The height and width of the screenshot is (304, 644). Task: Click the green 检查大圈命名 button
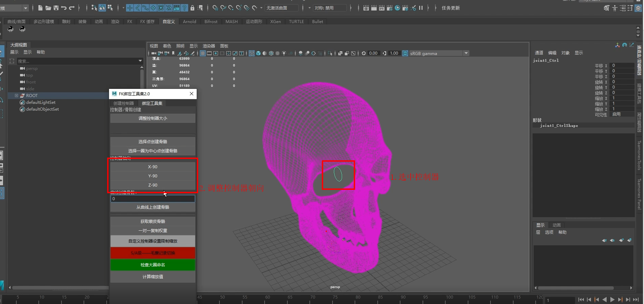pos(153,265)
